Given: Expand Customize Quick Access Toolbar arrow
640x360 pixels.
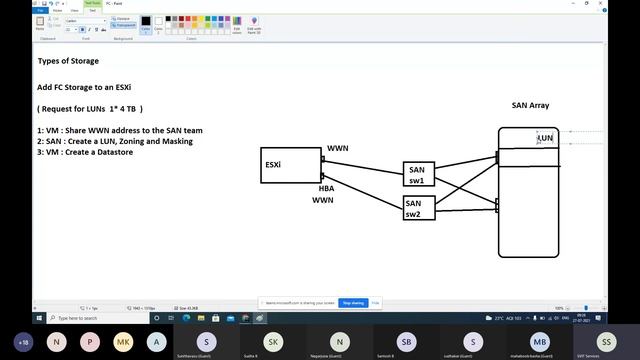Looking at the screenshot, I should (63, 4).
